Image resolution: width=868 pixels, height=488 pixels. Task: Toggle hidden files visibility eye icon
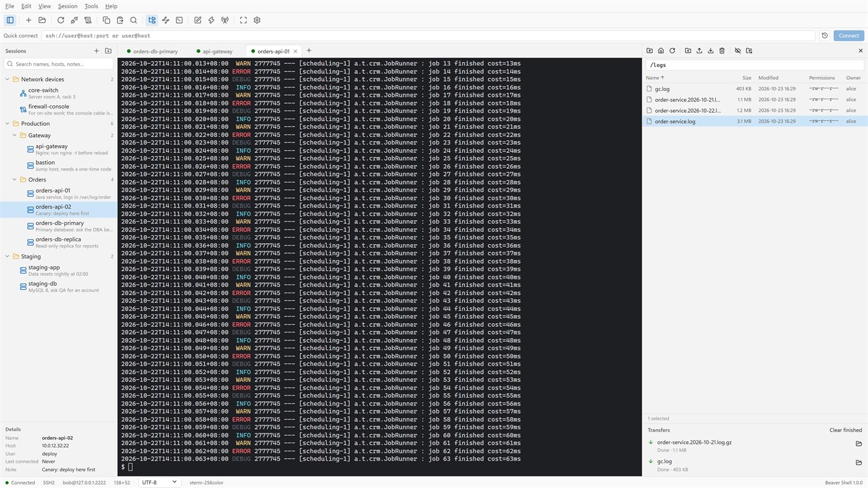click(738, 51)
